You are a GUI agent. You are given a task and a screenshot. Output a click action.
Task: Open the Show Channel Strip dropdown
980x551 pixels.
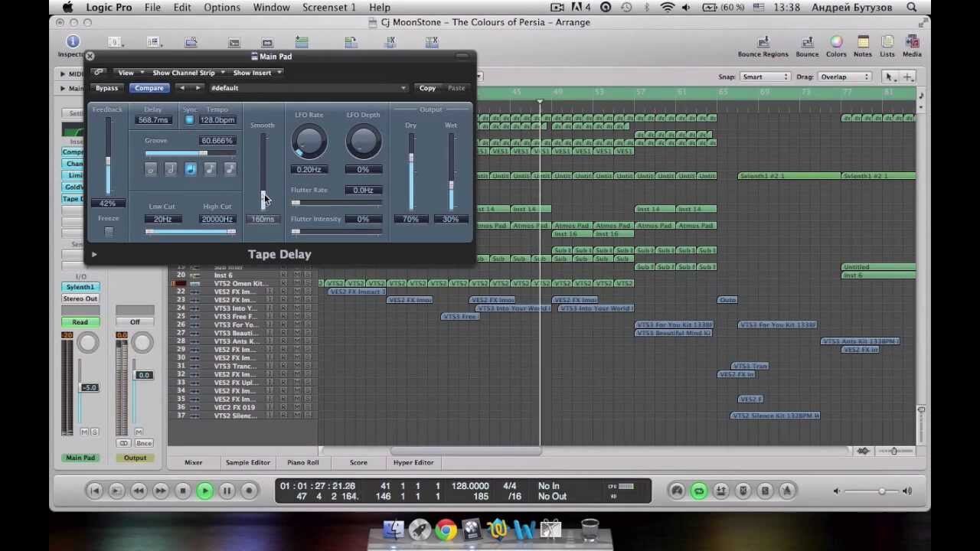click(x=188, y=73)
